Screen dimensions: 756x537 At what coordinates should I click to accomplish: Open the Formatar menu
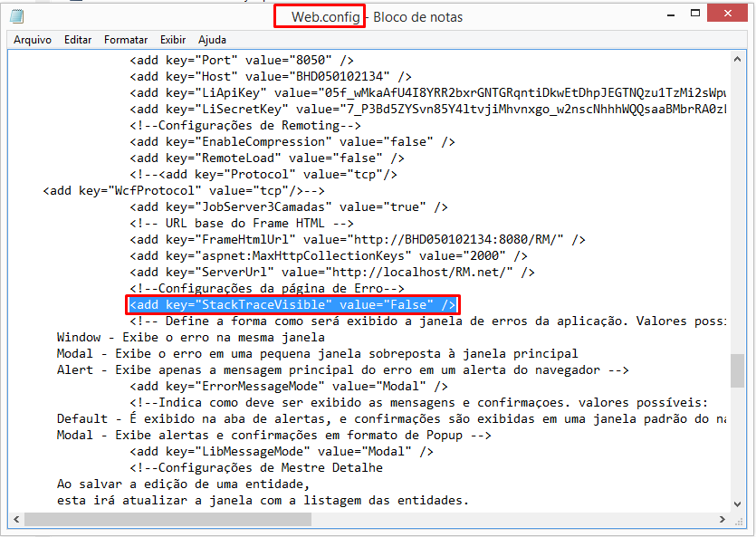tap(126, 40)
